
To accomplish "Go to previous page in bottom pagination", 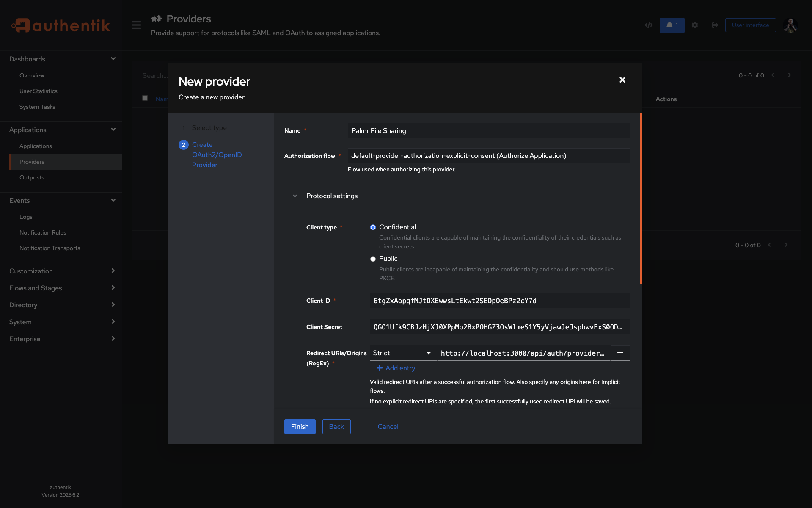I will (769, 245).
